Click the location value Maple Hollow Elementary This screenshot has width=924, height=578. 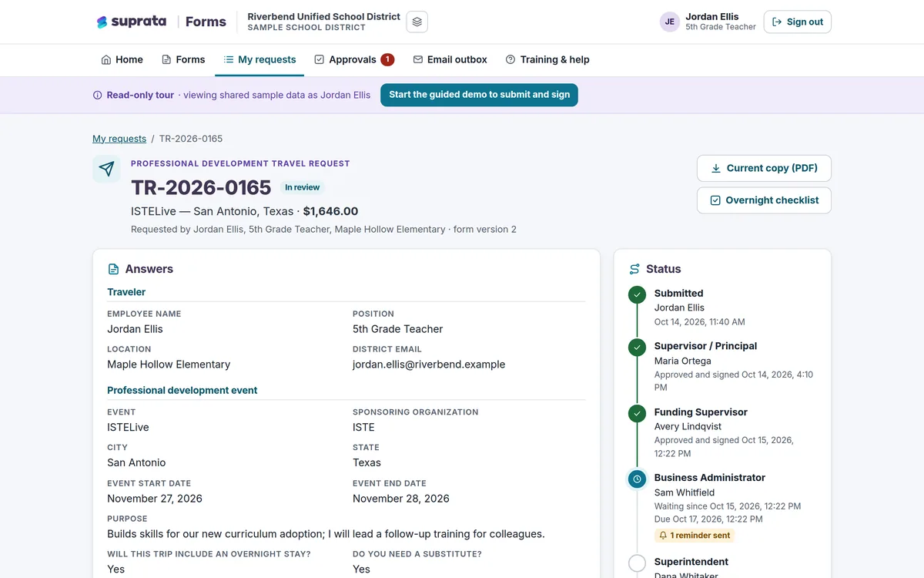tap(169, 365)
